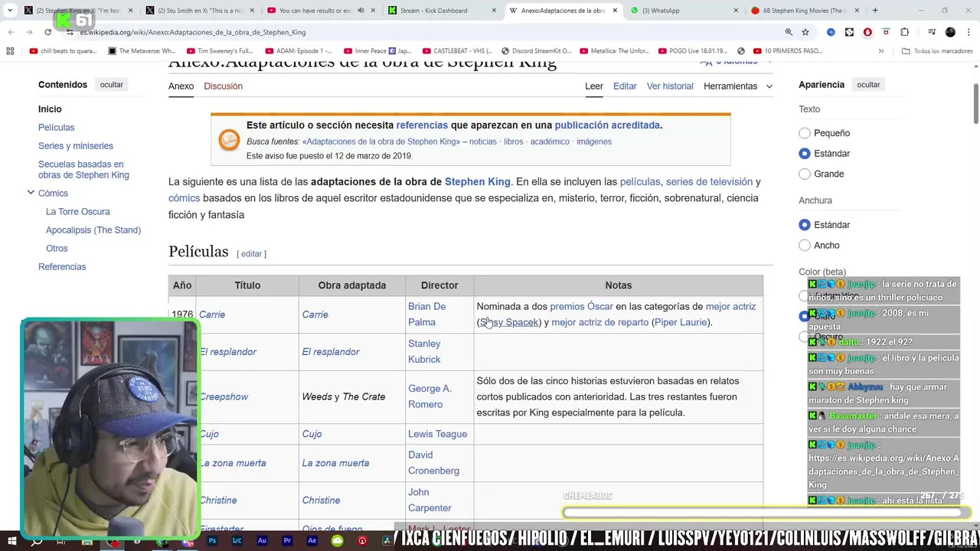980x551 pixels.
Task: Click the browser back arrow
Action: coord(11,32)
